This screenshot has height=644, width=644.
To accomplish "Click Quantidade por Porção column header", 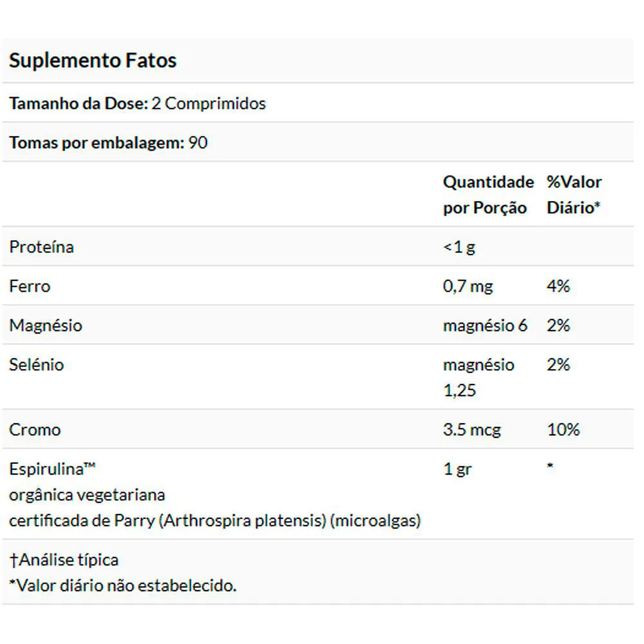I will [x=488, y=194].
